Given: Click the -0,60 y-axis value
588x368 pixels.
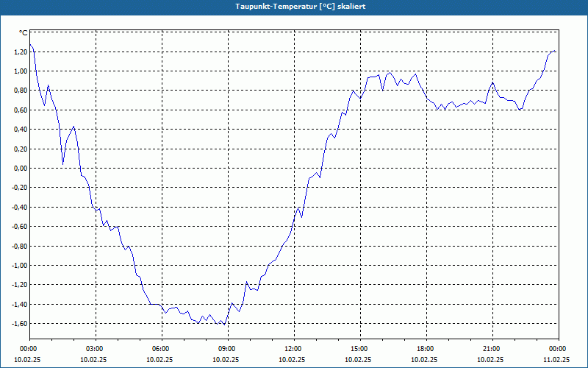Looking at the screenshot, I should [x=20, y=227].
